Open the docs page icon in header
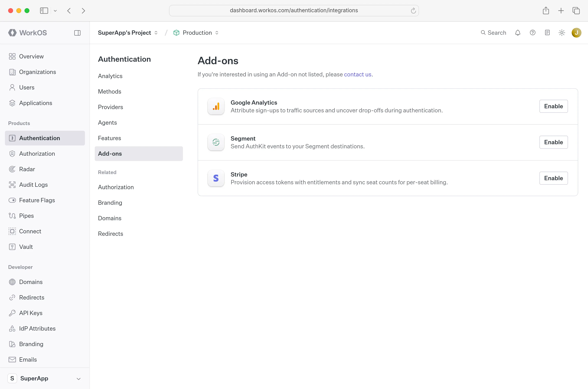This screenshot has height=389, width=588. point(547,33)
